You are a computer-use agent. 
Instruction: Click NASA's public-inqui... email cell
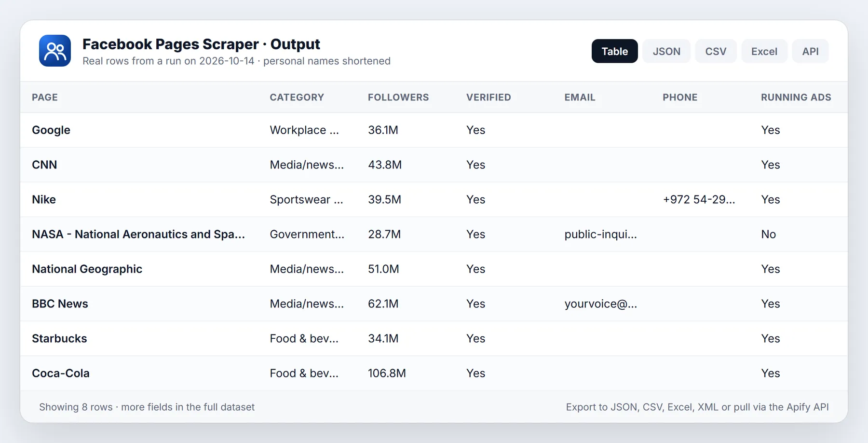(600, 235)
